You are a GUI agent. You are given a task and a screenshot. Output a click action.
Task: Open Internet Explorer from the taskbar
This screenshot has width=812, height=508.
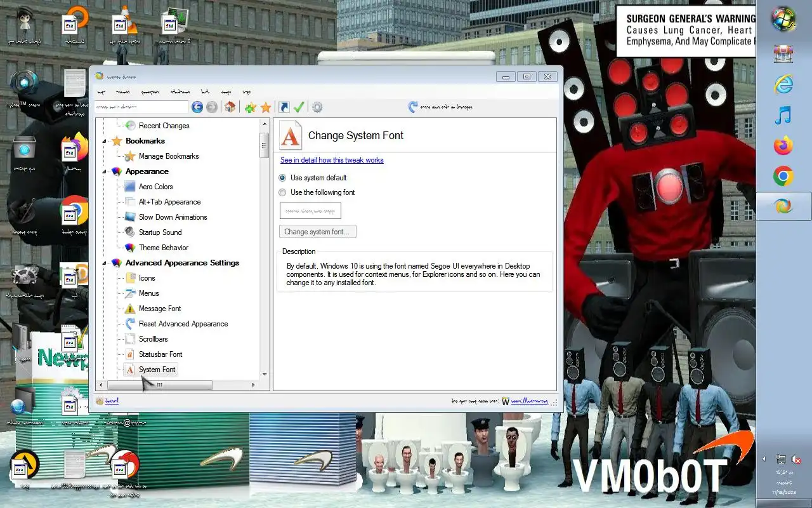pos(783,84)
